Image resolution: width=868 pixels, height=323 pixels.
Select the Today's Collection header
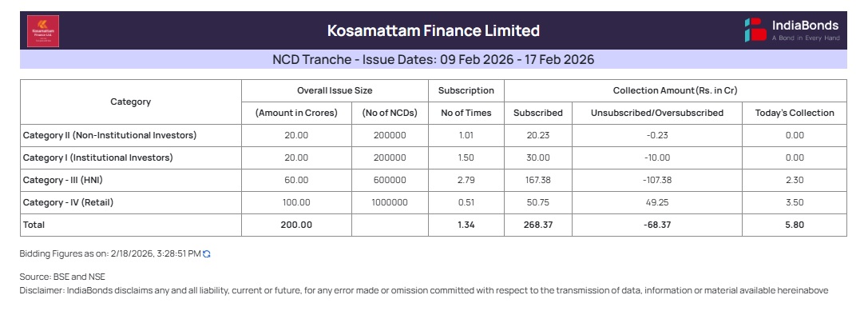795,113
